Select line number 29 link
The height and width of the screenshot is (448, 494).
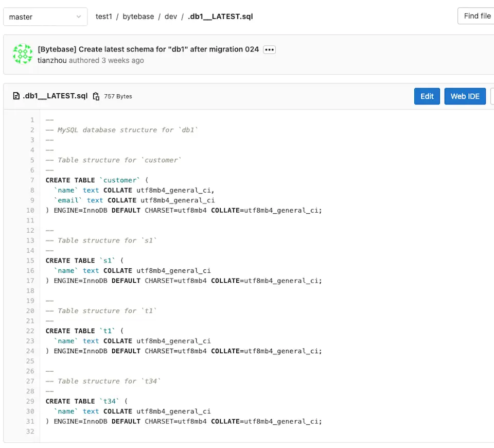(30, 401)
